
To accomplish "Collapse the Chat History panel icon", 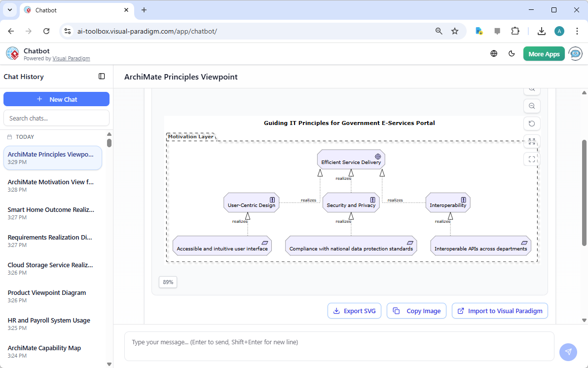I will tap(102, 77).
